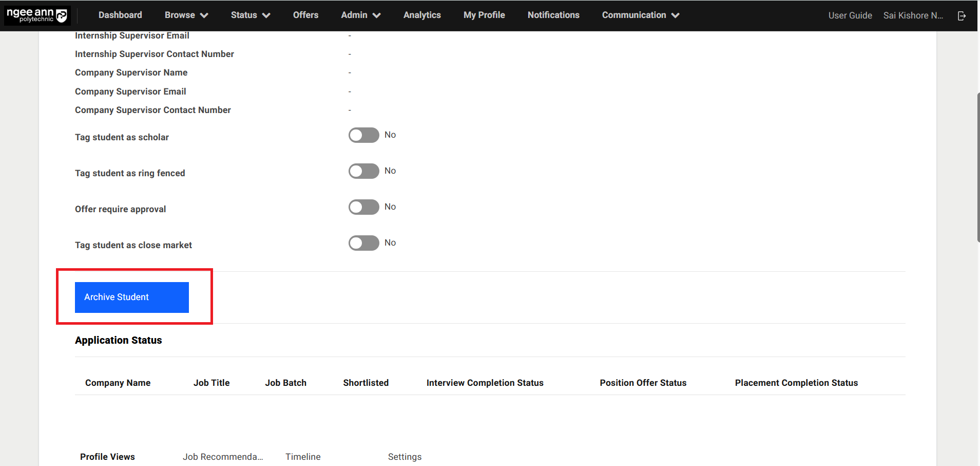The width and height of the screenshot is (980, 466).
Task: Switch to the Timeline tab
Action: (303, 456)
